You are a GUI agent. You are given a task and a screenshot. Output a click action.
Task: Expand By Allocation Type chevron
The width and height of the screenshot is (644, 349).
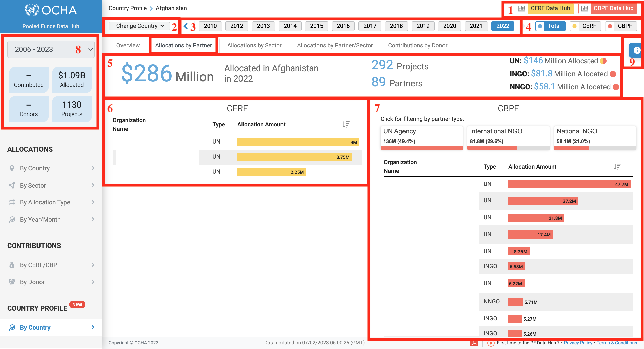point(93,202)
